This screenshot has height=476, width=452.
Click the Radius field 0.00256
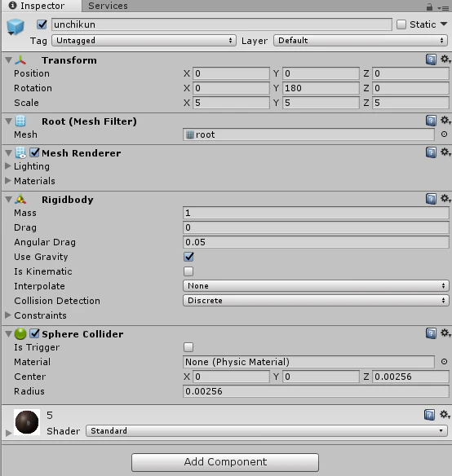316,391
